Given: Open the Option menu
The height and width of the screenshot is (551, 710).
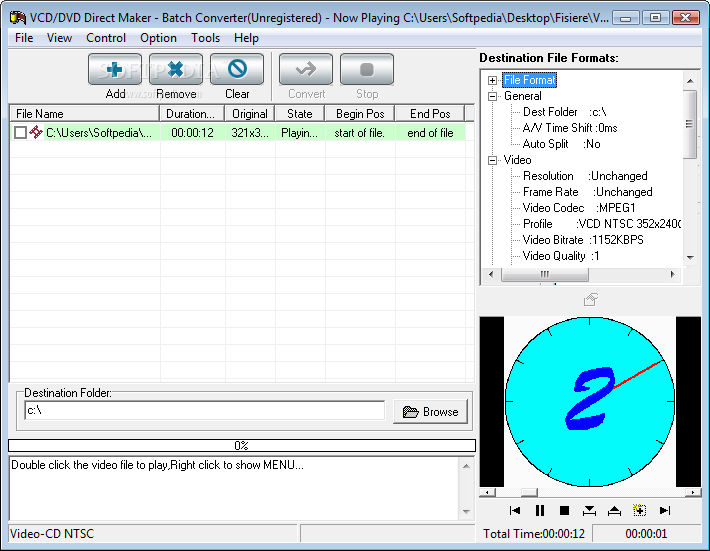Looking at the screenshot, I should 158,38.
